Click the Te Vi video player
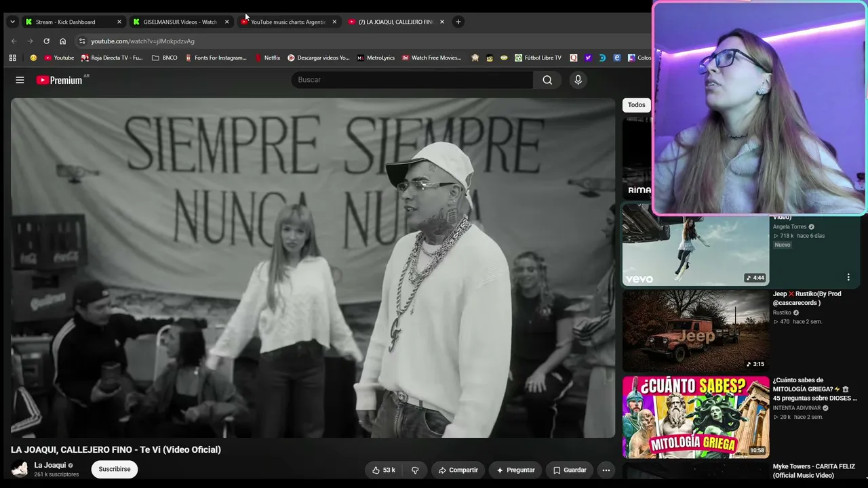868x488 pixels. coord(313,268)
